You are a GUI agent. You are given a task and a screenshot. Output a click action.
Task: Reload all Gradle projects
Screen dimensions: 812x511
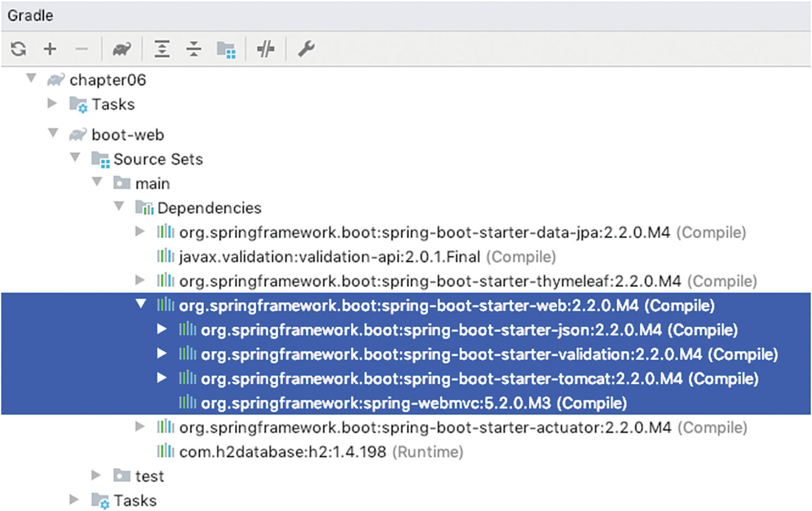point(18,49)
